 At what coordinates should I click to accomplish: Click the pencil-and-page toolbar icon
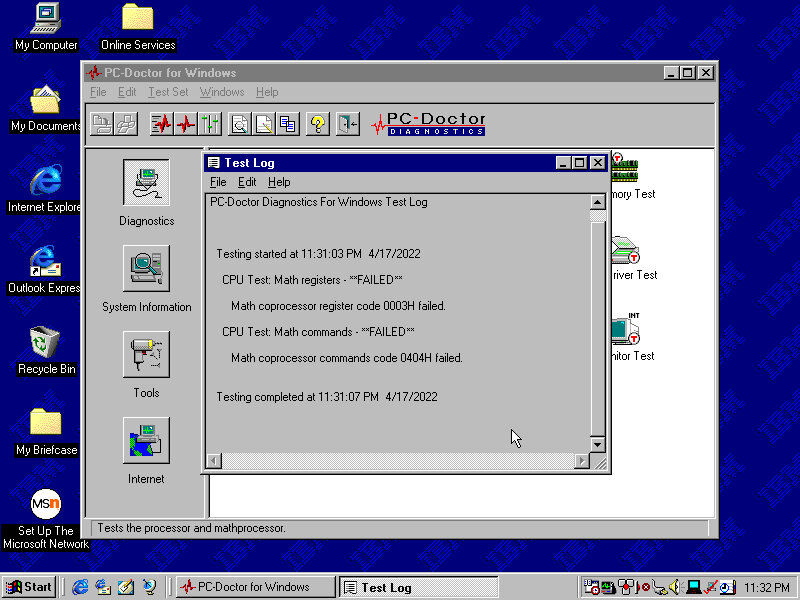click(264, 124)
